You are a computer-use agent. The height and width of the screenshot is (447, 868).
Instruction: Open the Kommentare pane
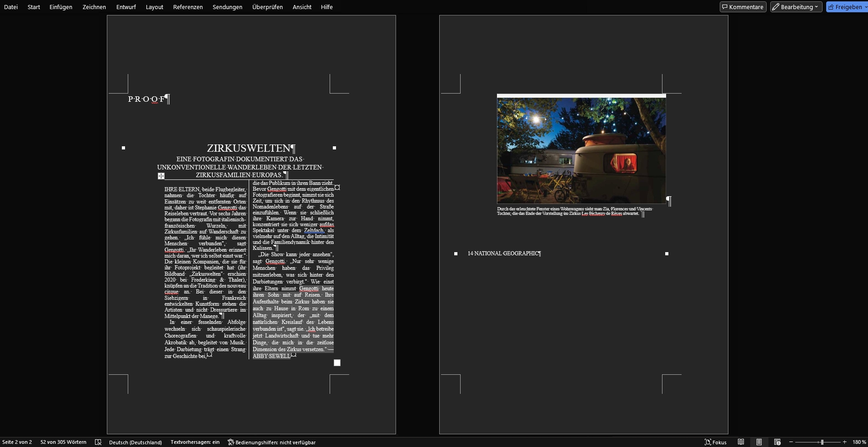[743, 7]
